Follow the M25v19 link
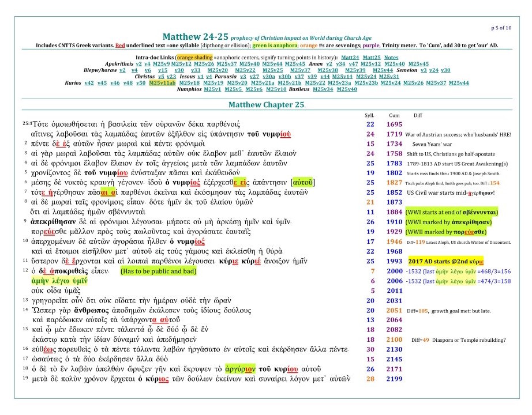 tap(213, 83)
